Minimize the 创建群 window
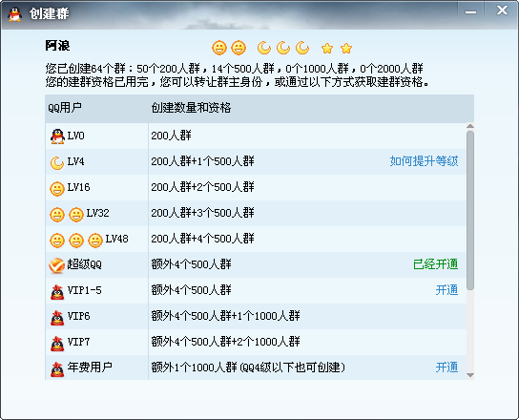 (x=470, y=12)
